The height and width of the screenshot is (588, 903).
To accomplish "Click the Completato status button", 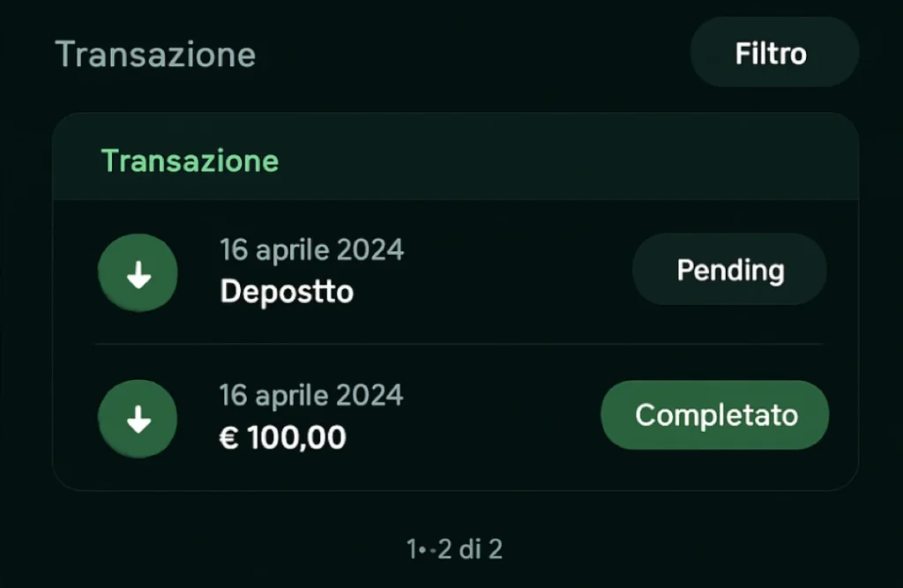I will pyautogui.click(x=714, y=414).
